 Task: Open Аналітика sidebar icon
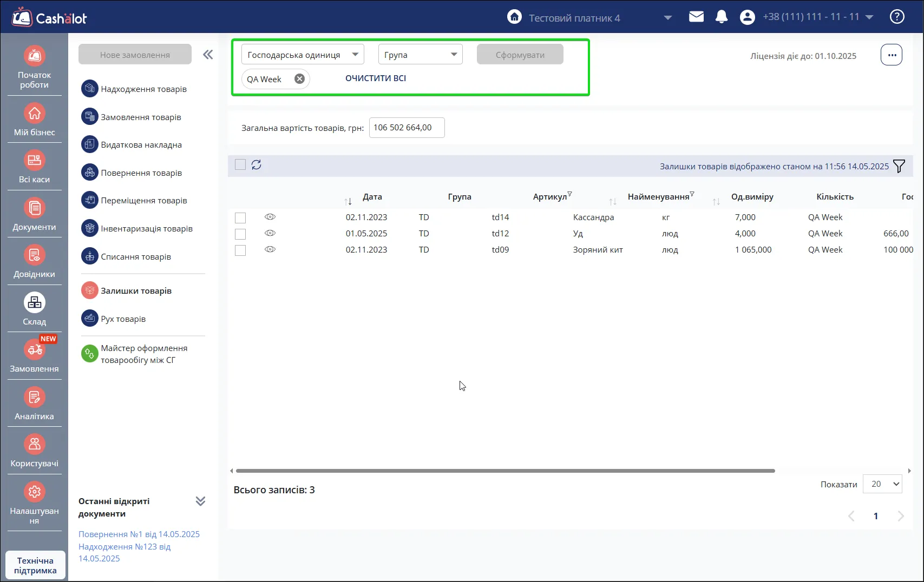(x=34, y=397)
